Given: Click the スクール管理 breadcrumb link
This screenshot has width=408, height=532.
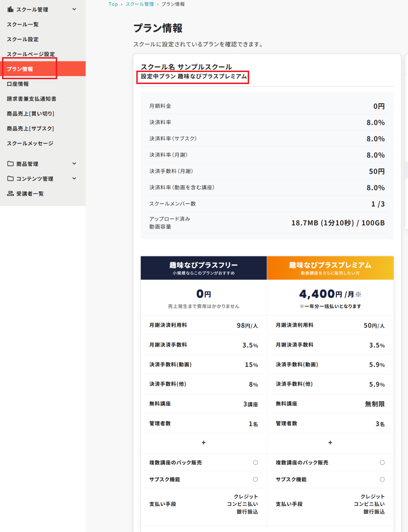Looking at the screenshot, I should pyautogui.click(x=140, y=4).
